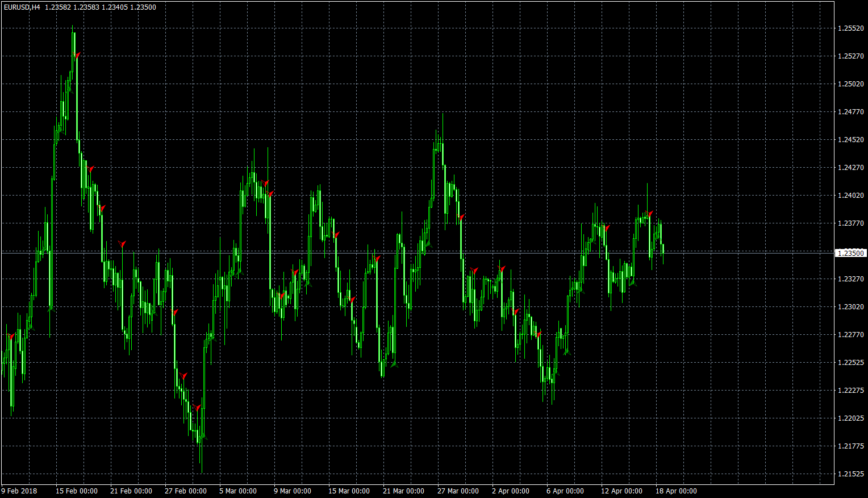The width and height of the screenshot is (868, 498).
Task: Click the 1.23770 price axis label
Action: pyautogui.click(x=851, y=223)
